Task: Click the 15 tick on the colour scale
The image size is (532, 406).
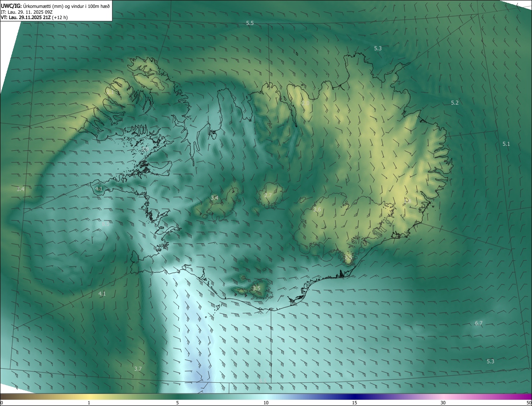Action: (355, 403)
